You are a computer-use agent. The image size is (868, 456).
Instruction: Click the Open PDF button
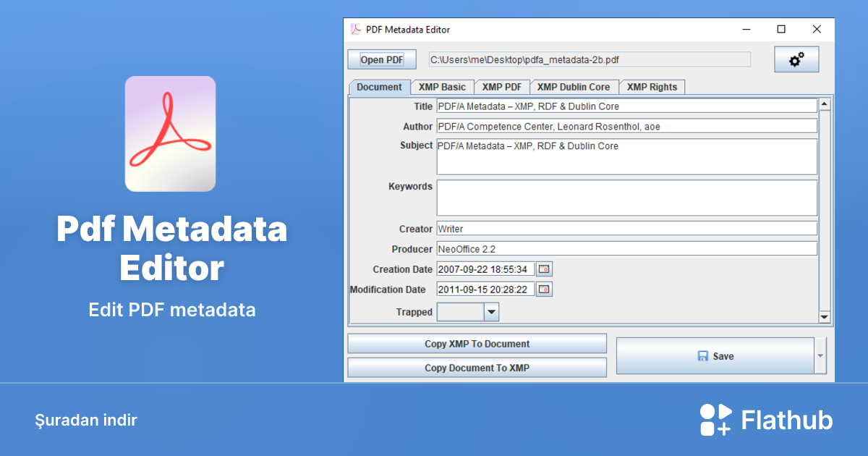[381, 59]
